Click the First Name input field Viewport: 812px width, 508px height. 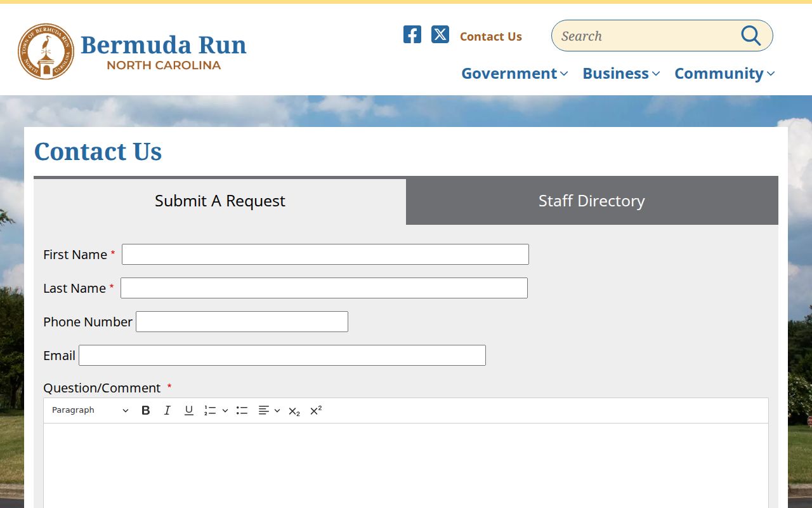pyautogui.click(x=325, y=254)
